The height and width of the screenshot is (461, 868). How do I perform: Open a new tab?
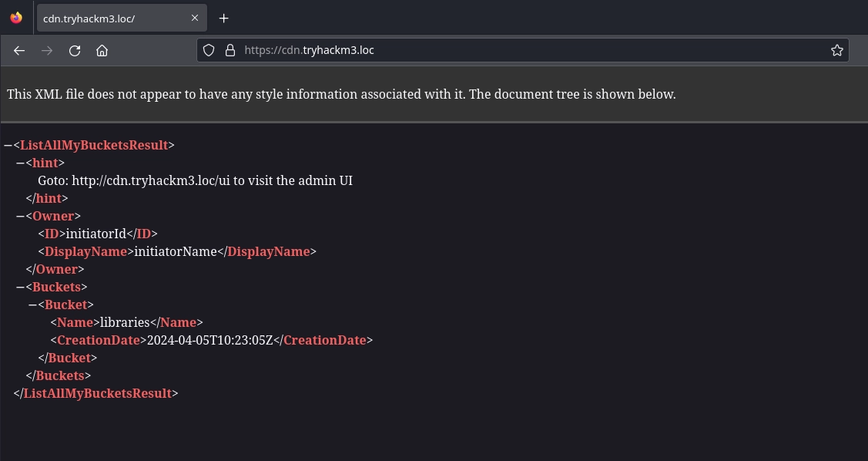point(223,18)
